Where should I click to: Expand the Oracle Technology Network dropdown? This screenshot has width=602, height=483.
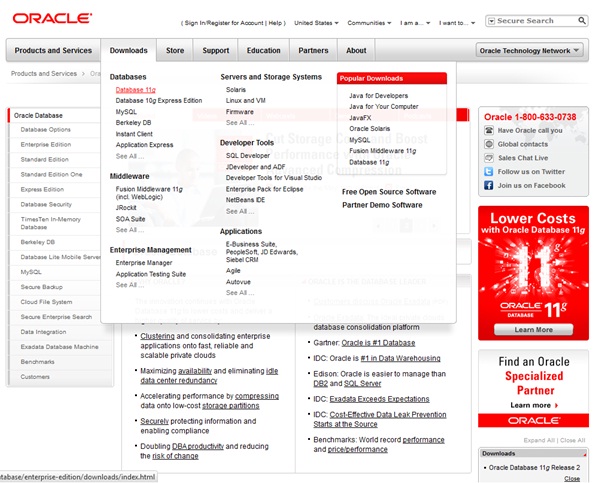(x=529, y=51)
